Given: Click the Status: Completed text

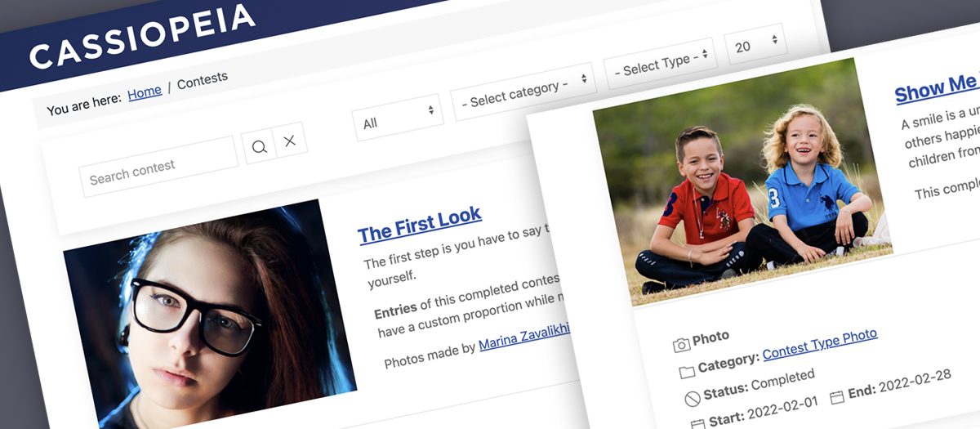Looking at the screenshot, I should [760, 386].
